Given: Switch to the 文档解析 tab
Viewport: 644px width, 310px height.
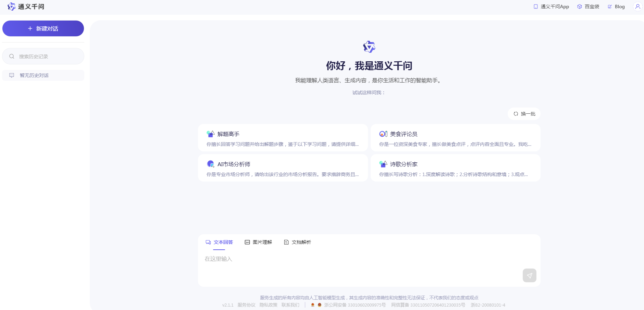Looking at the screenshot, I should (297, 242).
